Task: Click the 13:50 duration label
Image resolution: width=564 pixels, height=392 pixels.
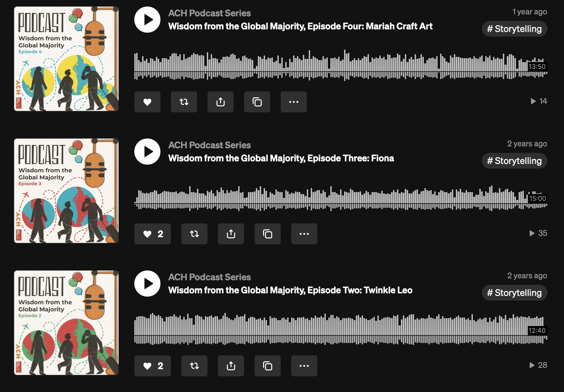Action: [x=537, y=67]
